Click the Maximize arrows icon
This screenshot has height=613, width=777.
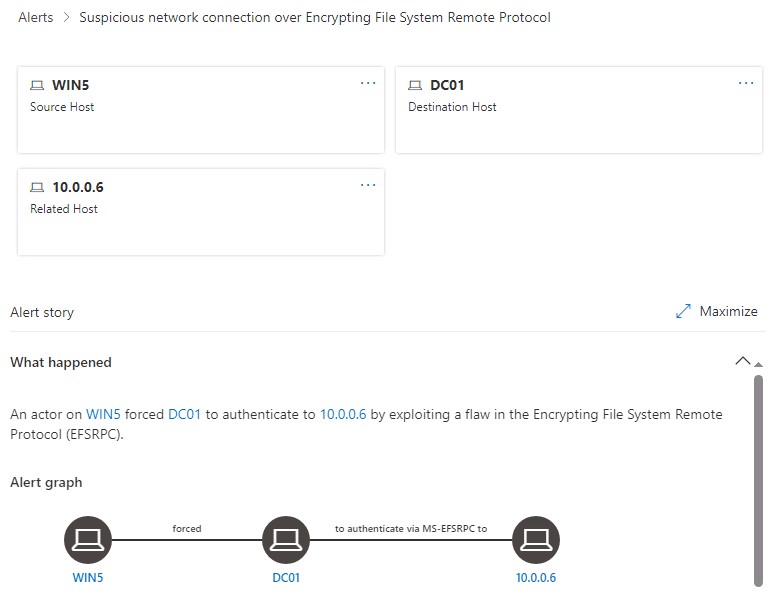[x=684, y=311]
